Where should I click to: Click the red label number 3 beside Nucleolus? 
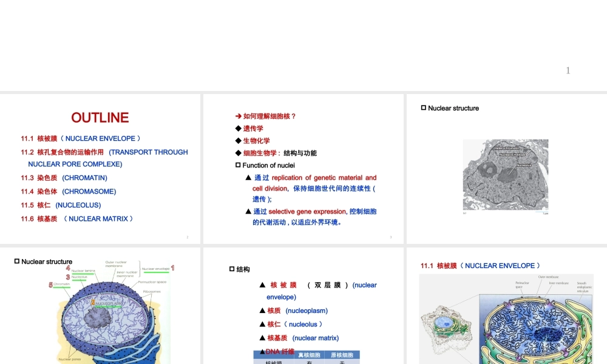pos(68,277)
